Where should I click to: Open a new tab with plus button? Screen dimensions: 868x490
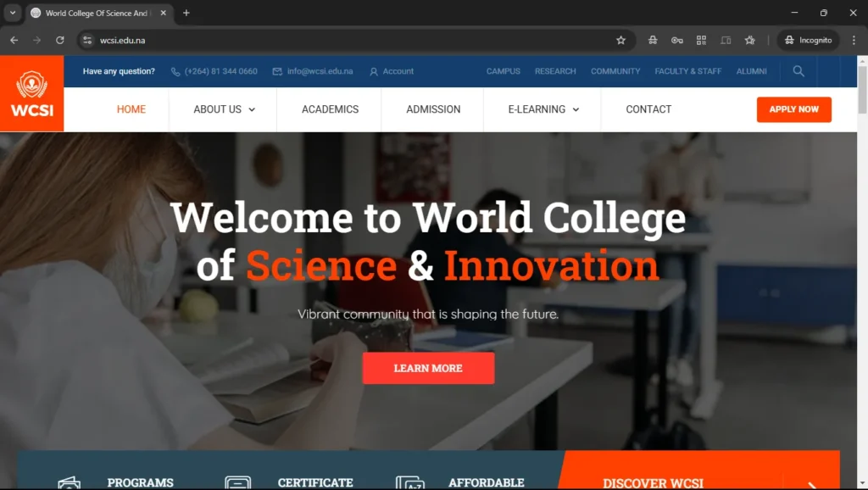click(x=186, y=13)
